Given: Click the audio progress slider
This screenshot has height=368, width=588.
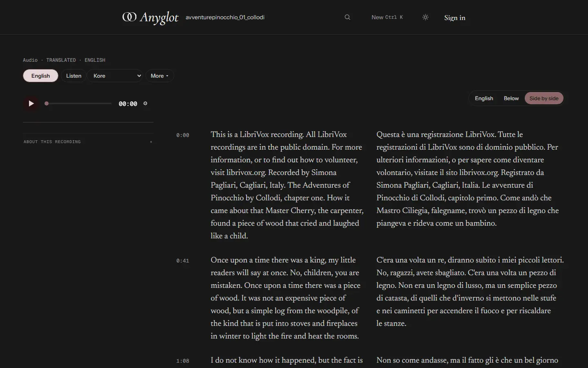Looking at the screenshot, I should point(78,103).
